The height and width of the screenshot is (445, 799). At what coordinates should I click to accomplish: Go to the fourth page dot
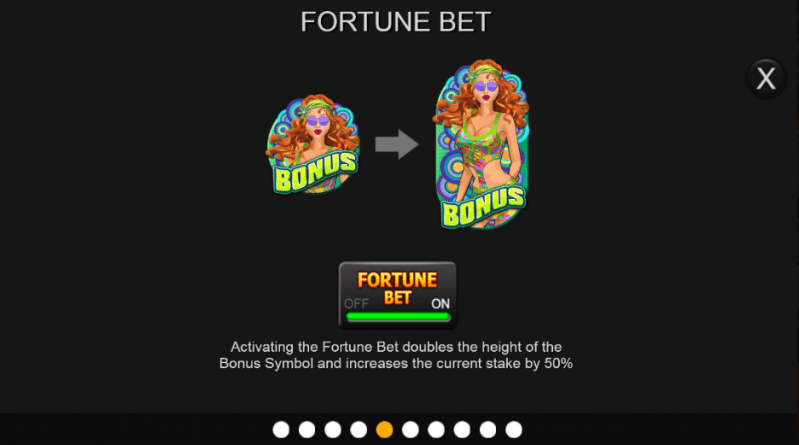359,430
